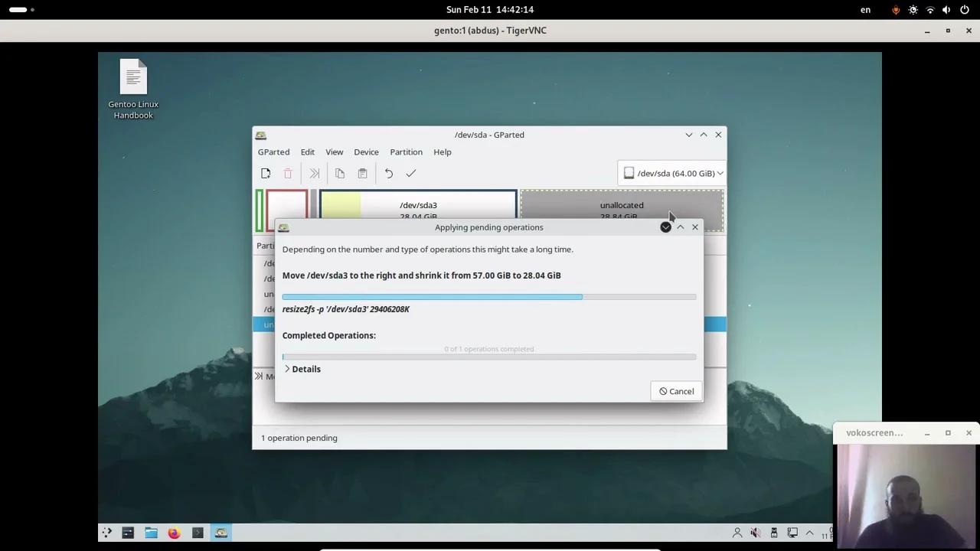
Task: Cancel the running operation
Action: click(x=676, y=391)
